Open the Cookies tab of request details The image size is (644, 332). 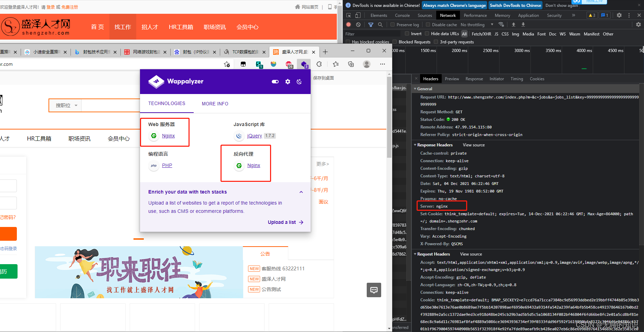click(537, 79)
